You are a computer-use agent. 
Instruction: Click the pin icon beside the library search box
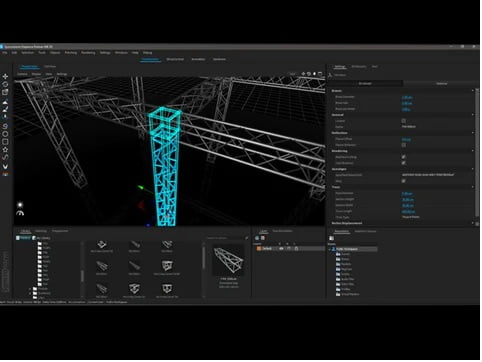coord(247,238)
